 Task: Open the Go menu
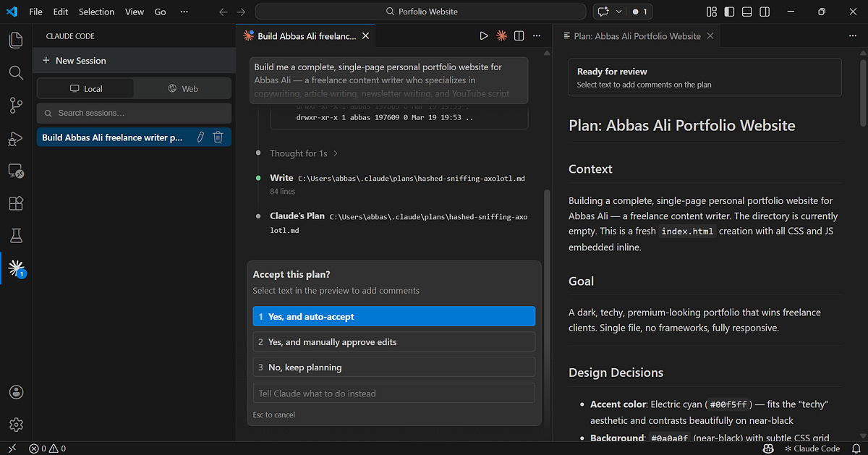[x=160, y=12]
